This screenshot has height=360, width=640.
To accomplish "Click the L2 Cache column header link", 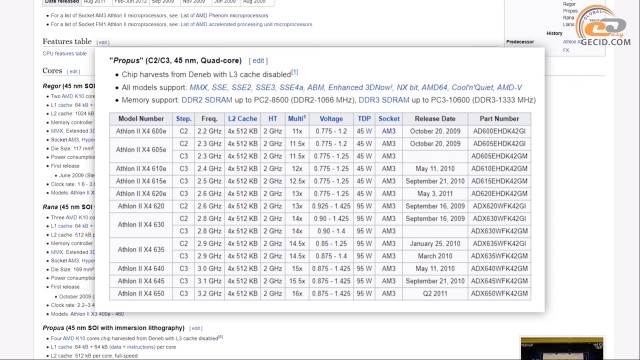I will coord(242,119).
